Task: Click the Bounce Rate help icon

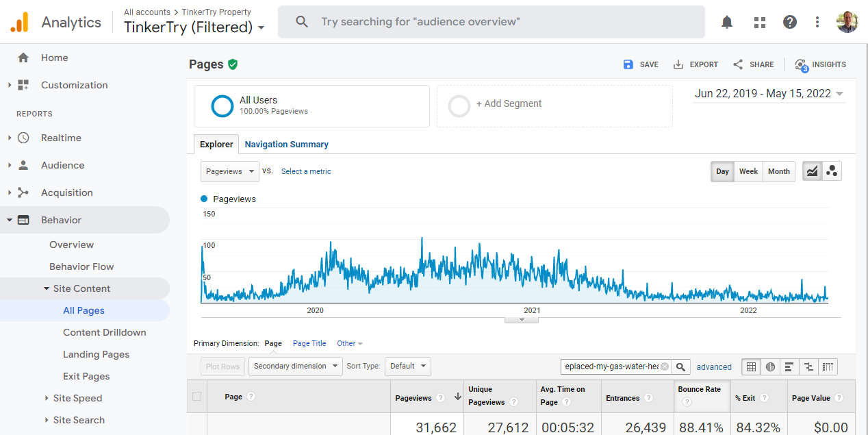Action: [687, 402]
